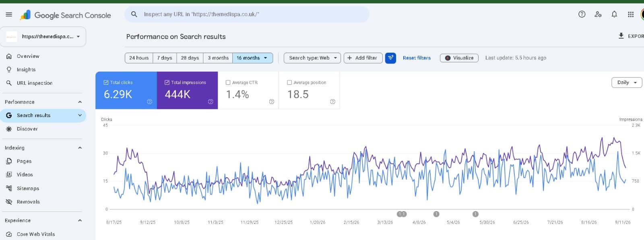Click the Pages document icon
Viewport: 644px width, 240px height.
pos(9,161)
